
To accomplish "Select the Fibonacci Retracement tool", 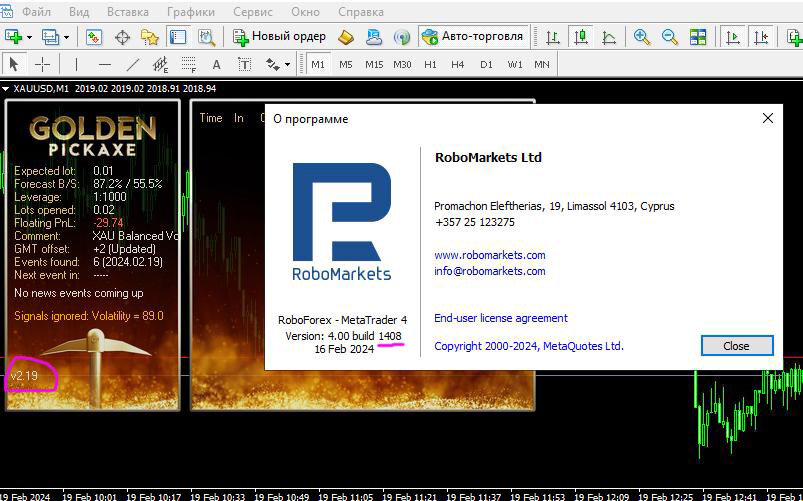I will 188,65.
